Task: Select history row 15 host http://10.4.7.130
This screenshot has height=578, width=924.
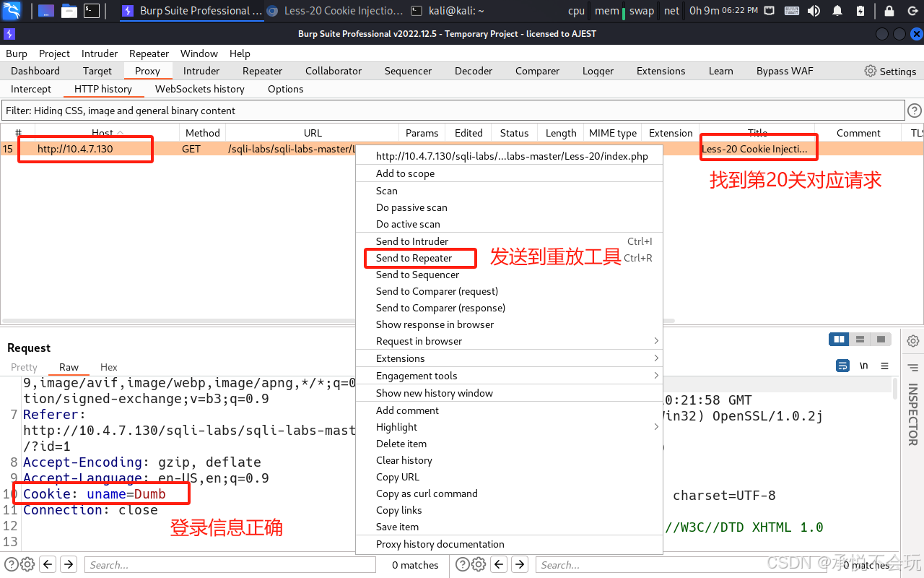Action: pyautogui.click(x=75, y=149)
